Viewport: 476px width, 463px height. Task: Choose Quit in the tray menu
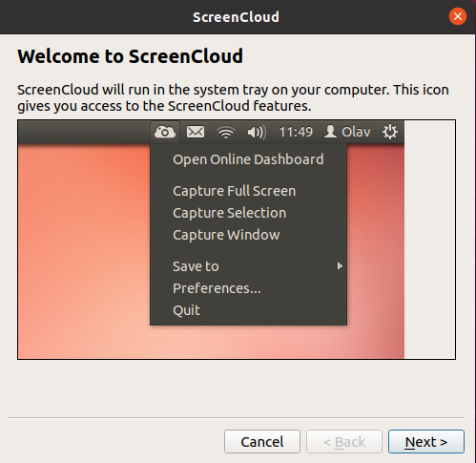click(x=248, y=310)
